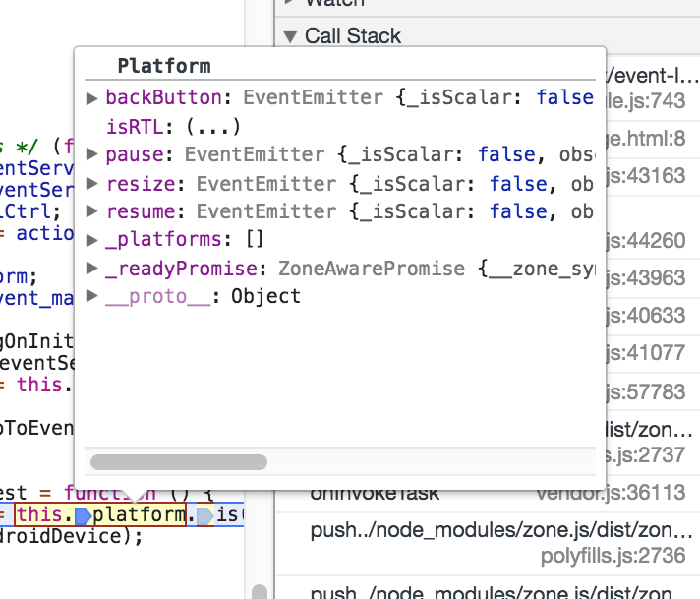Open the js:41077 source link
Image resolution: width=700 pixels, height=599 pixels.
tap(646, 353)
